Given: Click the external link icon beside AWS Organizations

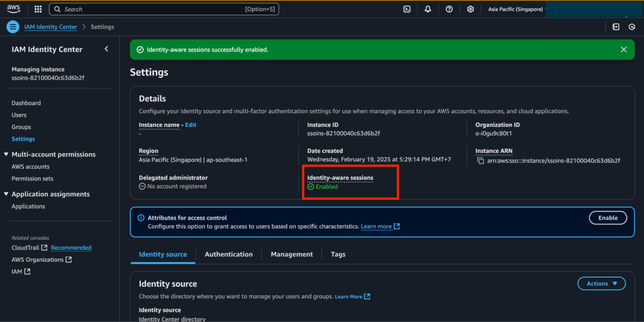Looking at the screenshot, I should (x=69, y=260).
